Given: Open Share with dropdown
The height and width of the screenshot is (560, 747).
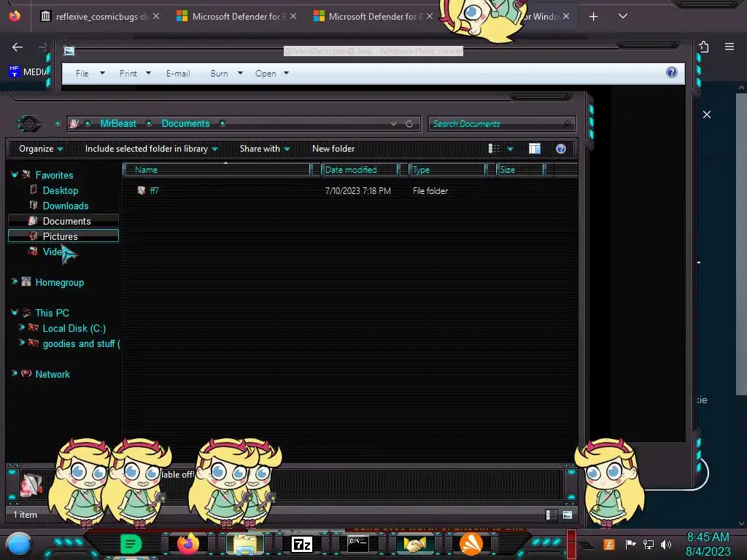Looking at the screenshot, I should coord(264,149).
